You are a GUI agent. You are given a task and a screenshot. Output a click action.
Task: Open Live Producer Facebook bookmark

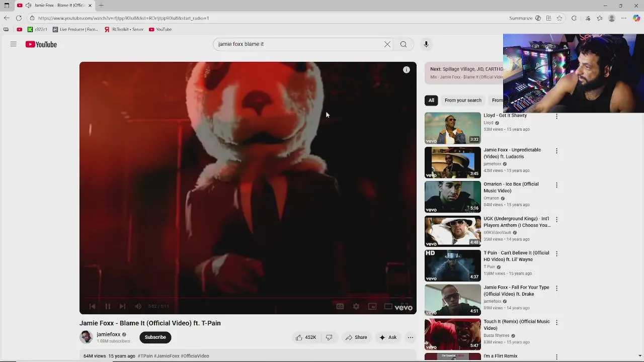point(75,30)
